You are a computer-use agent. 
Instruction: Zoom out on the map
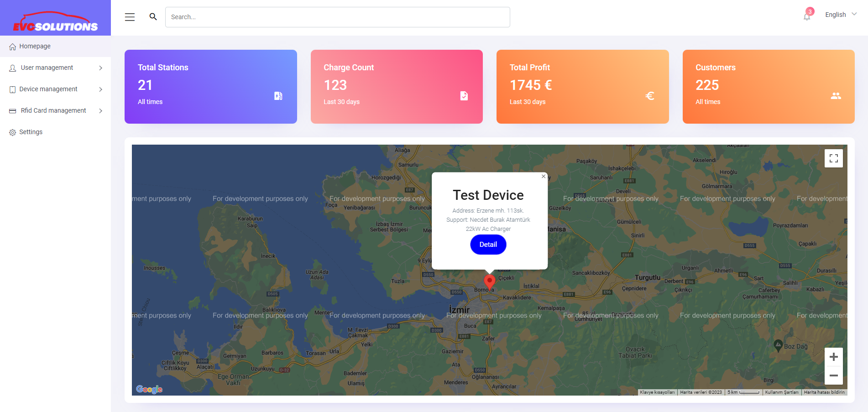click(833, 375)
